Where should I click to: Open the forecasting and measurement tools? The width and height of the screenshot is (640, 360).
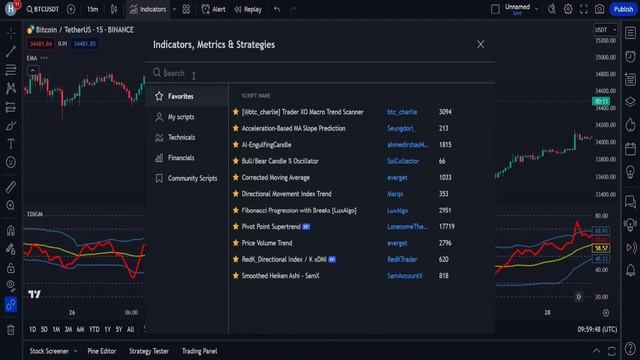(x=11, y=107)
